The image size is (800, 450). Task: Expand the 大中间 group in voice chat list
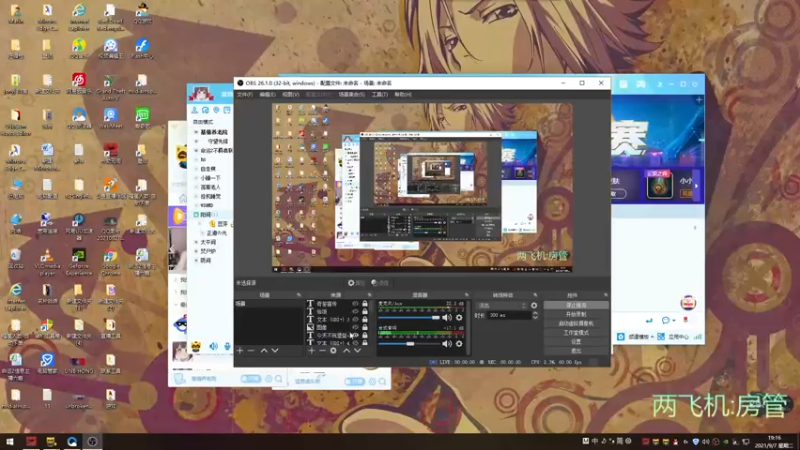tap(197, 241)
